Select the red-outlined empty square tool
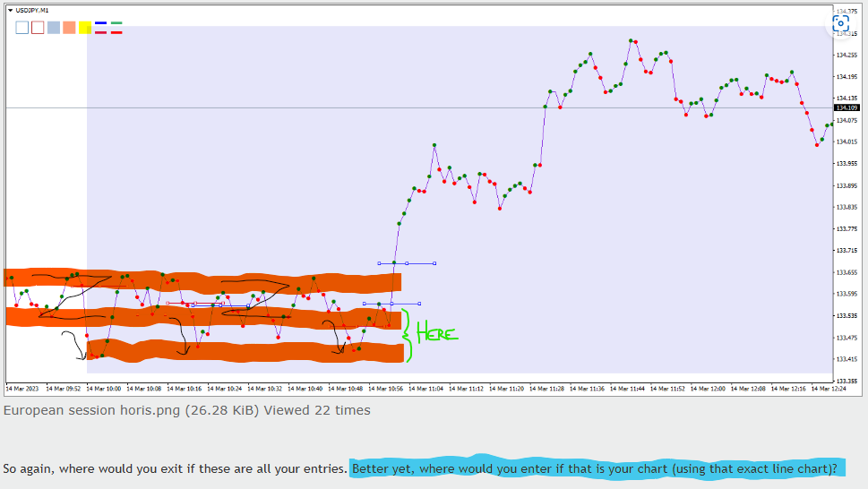The width and height of the screenshot is (868, 489). [x=38, y=28]
